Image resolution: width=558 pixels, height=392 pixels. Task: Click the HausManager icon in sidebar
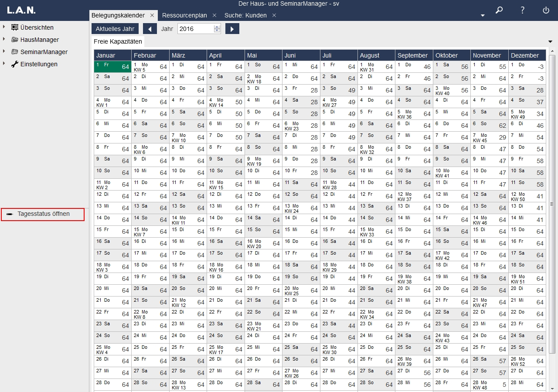tap(15, 40)
